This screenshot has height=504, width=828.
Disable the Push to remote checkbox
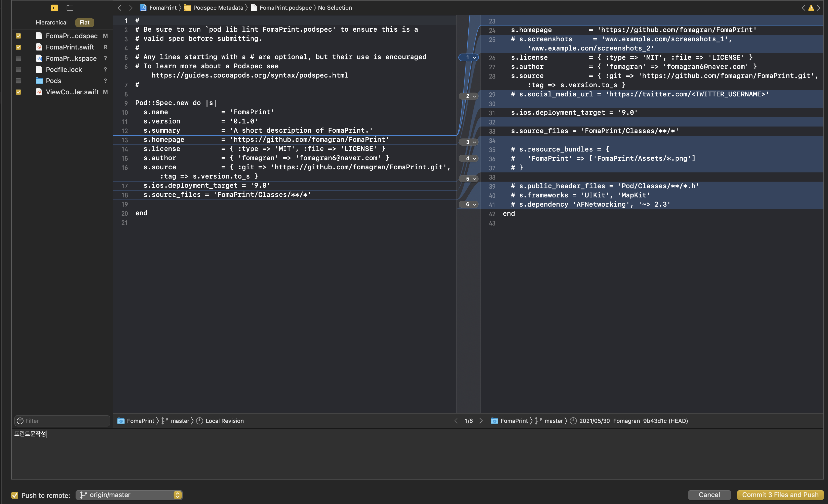pos(15,495)
